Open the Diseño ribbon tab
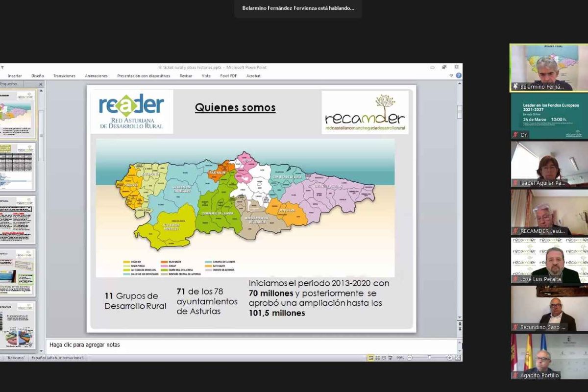The height and width of the screenshot is (392, 588). pyautogui.click(x=38, y=76)
